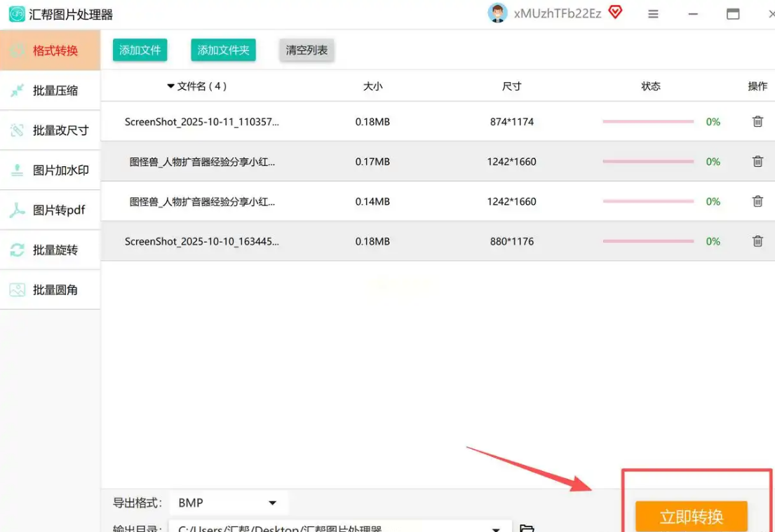This screenshot has height=532, width=775.
Task: Select file name ScreenShot_2025-10-10_163445...
Action: pyautogui.click(x=202, y=242)
